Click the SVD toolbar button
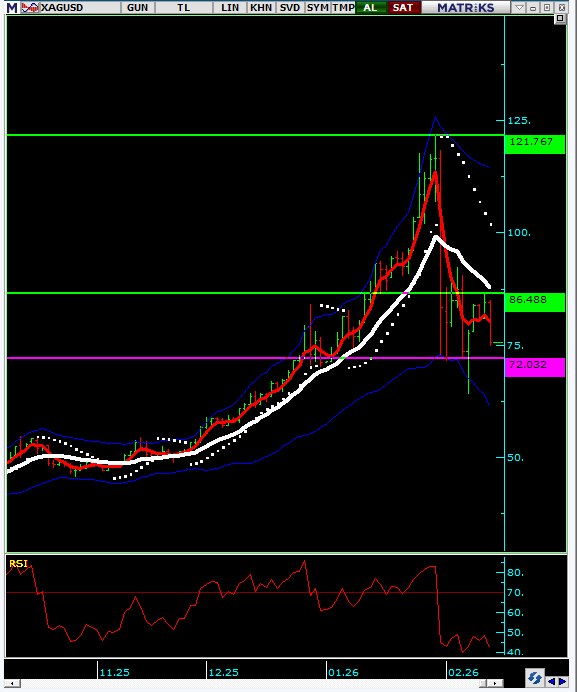 (x=290, y=8)
